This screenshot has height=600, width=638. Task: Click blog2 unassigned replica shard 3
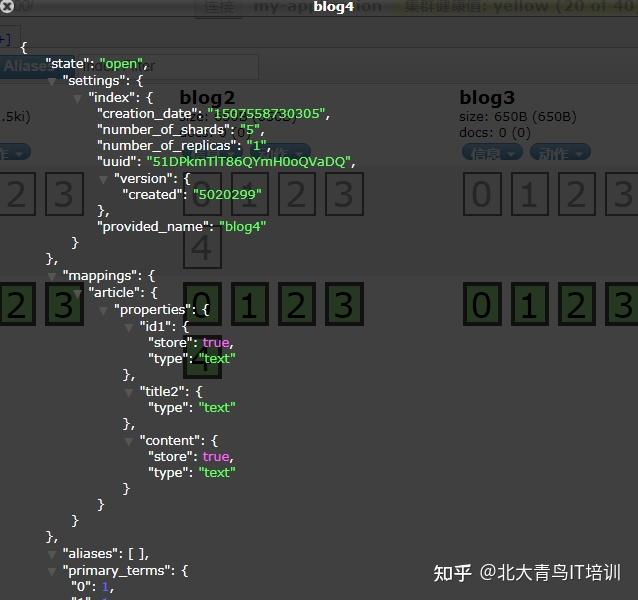tap(344, 194)
